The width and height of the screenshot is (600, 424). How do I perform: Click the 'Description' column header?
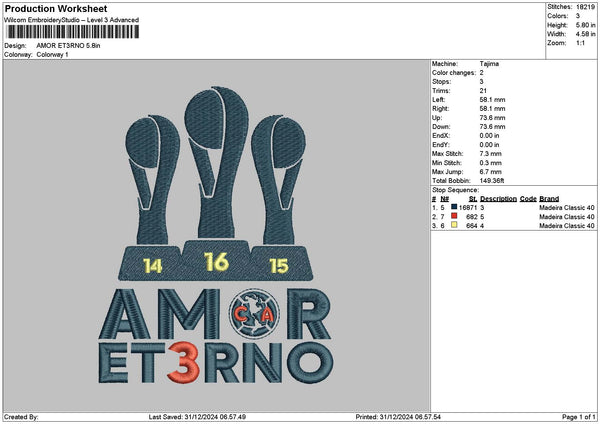(x=498, y=199)
